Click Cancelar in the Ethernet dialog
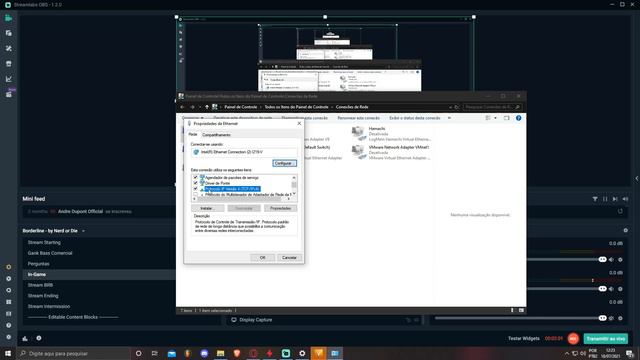This screenshot has height=360, width=640. click(x=289, y=258)
